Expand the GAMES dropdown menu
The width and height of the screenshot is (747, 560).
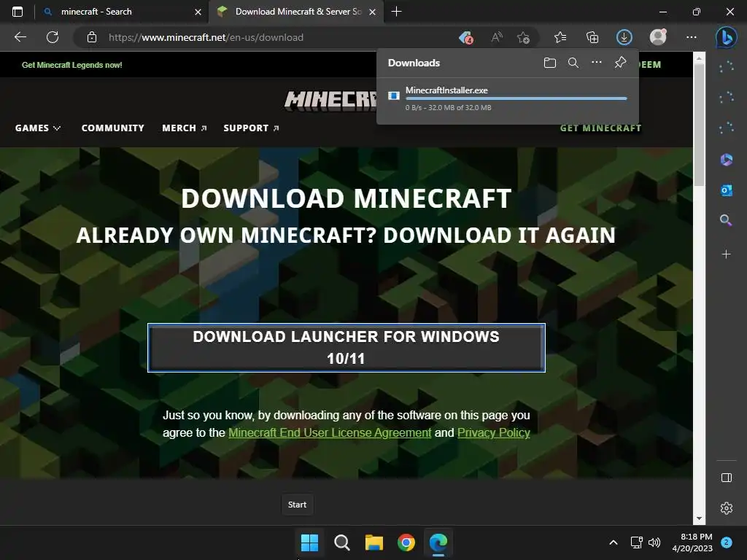38,128
